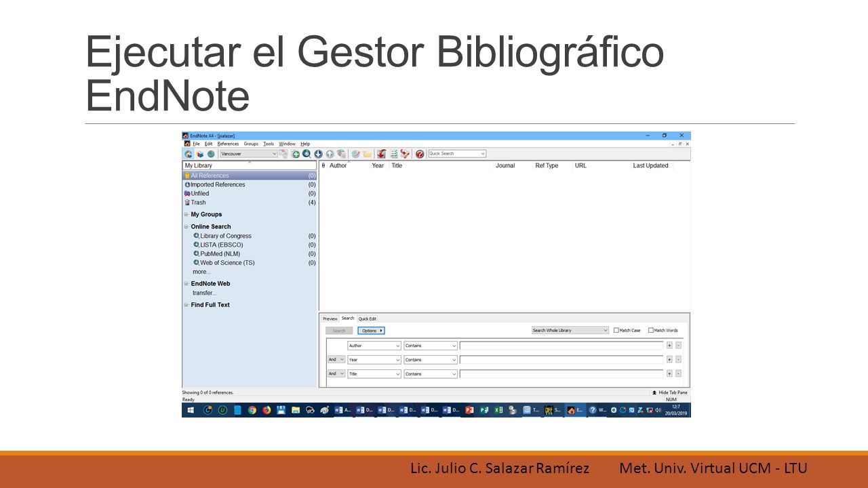Click the green plus New Reference icon
This screenshot has width=868, height=488.
[295, 154]
